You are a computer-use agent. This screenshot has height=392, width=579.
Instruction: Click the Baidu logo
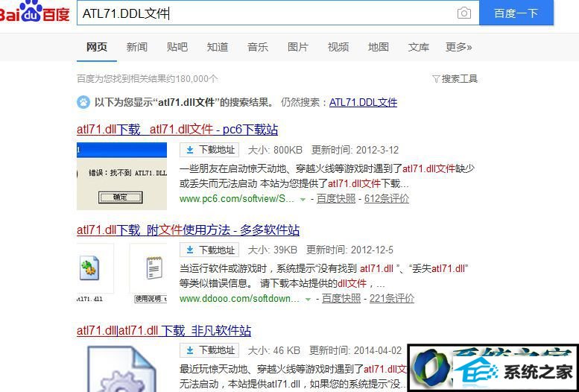[x=35, y=11]
